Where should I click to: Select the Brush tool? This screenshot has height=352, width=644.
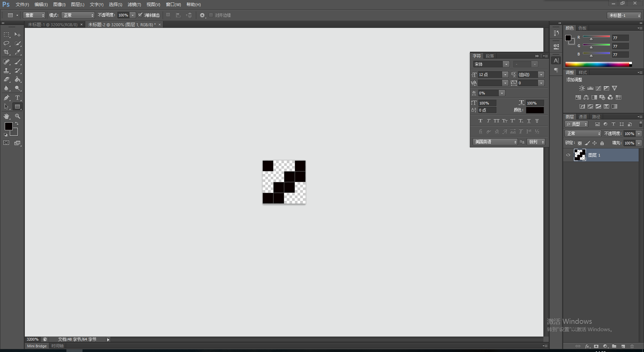coord(17,62)
